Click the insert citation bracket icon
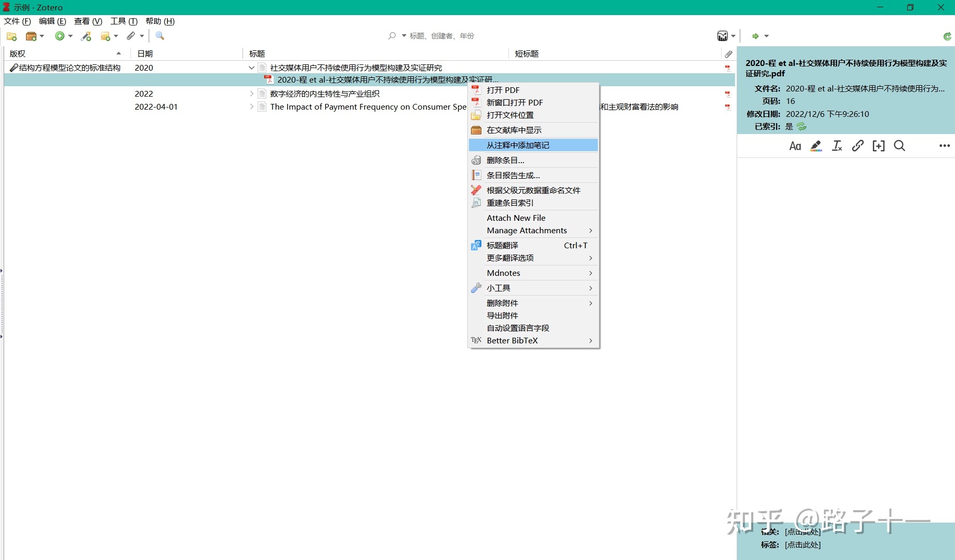Viewport: 955px width, 560px height. pos(879,146)
